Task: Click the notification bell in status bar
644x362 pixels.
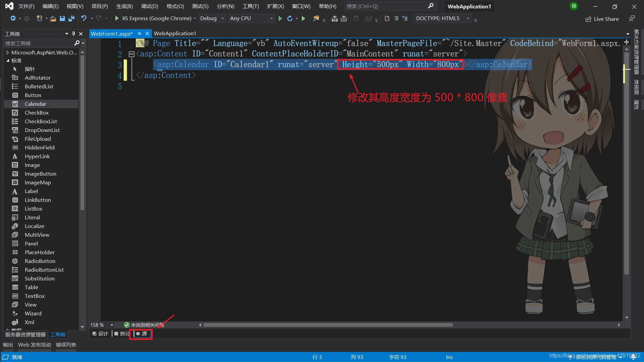Action: pos(634,357)
